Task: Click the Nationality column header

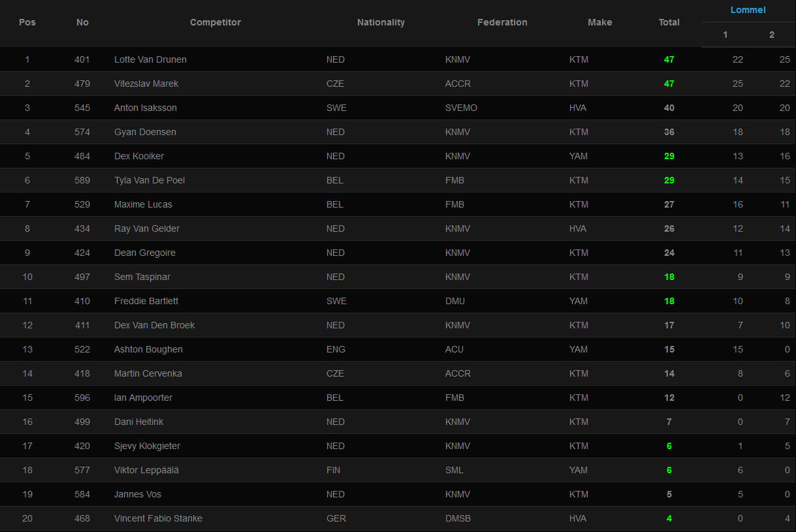Action: tap(381, 22)
